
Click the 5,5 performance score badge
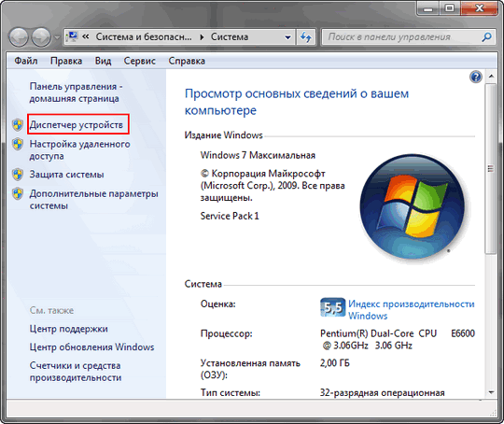click(x=332, y=307)
